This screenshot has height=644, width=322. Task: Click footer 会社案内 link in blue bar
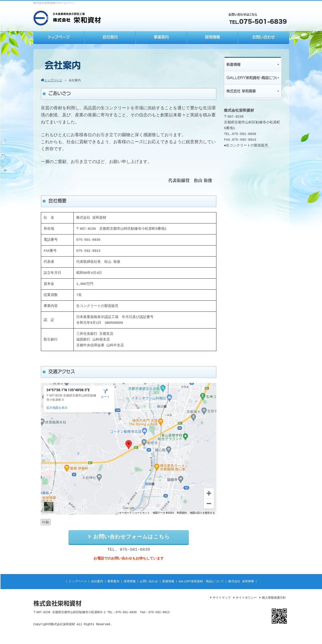point(97,581)
